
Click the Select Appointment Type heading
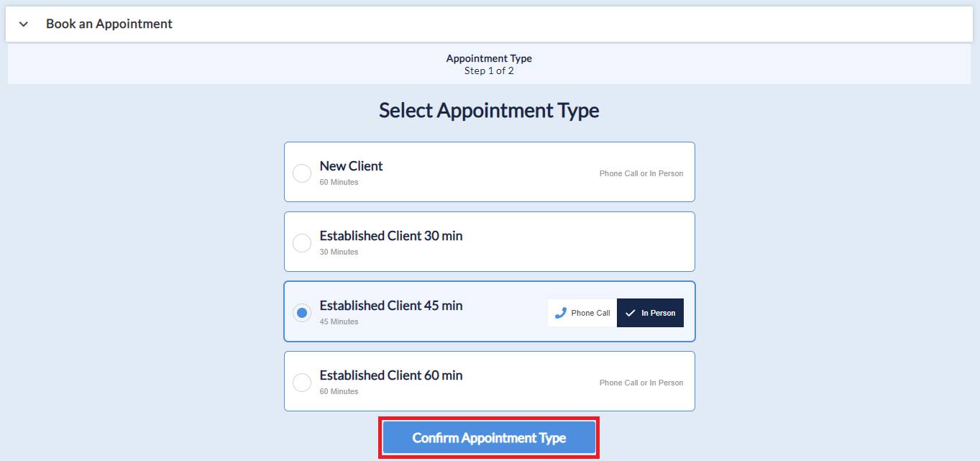click(x=489, y=111)
